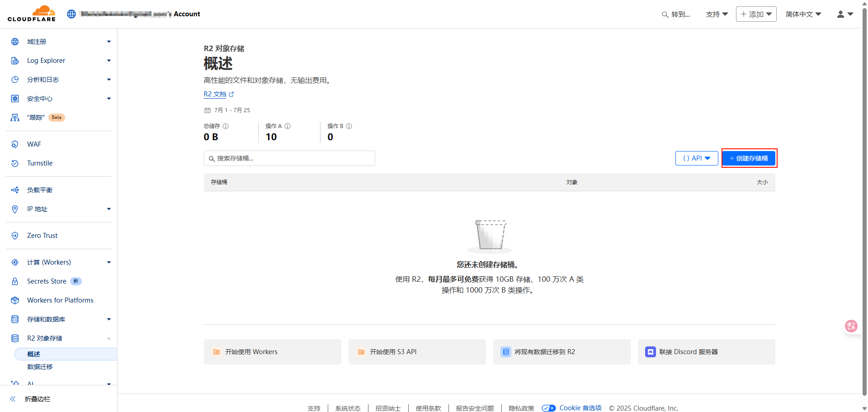Open the user profile icon menu
This screenshot has height=412, width=868.
[844, 14]
